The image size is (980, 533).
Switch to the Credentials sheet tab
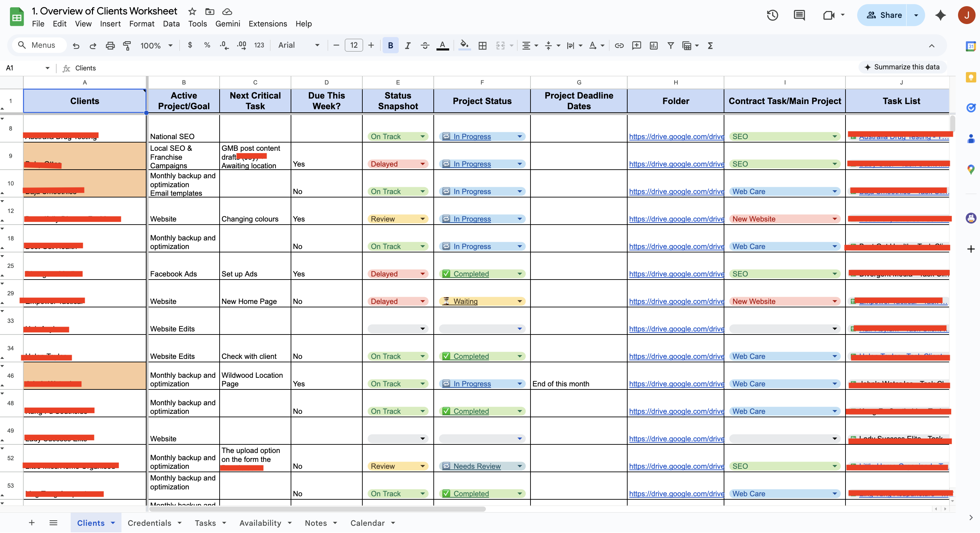coord(150,523)
